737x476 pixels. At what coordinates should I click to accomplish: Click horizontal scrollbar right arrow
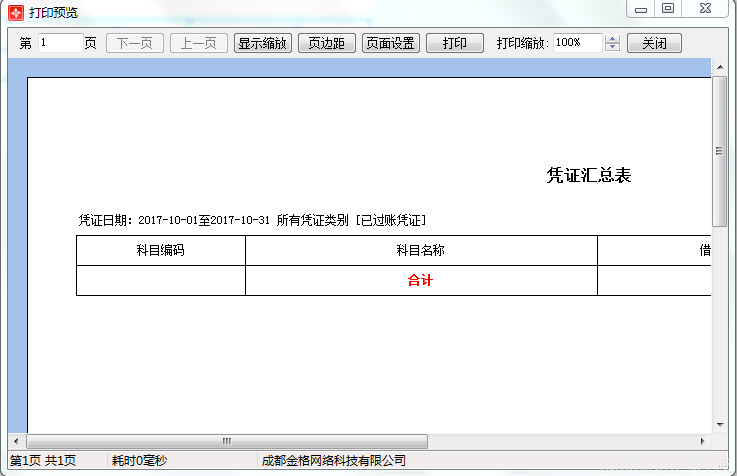click(703, 441)
